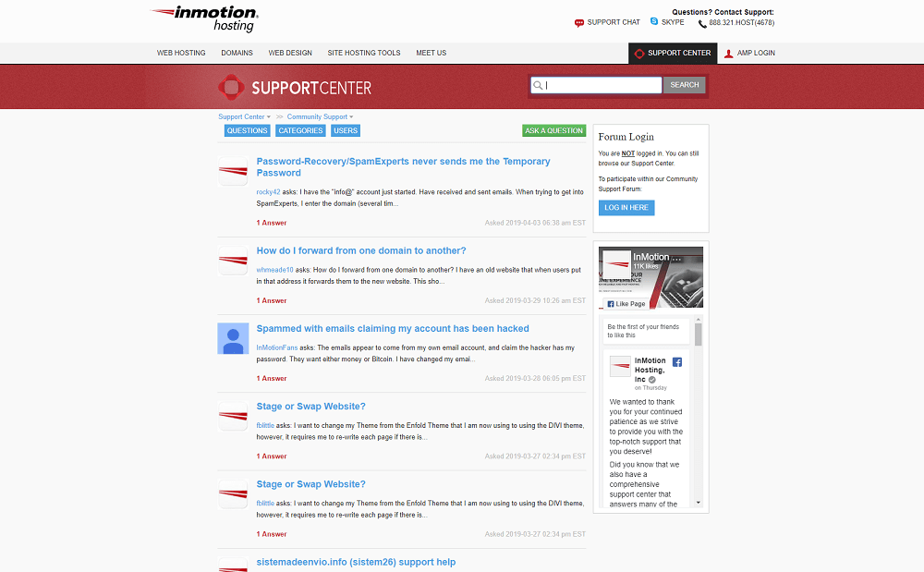The width and height of the screenshot is (924, 572).
Task: Click 'on Thursday' post timestamp
Action: point(650,387)
